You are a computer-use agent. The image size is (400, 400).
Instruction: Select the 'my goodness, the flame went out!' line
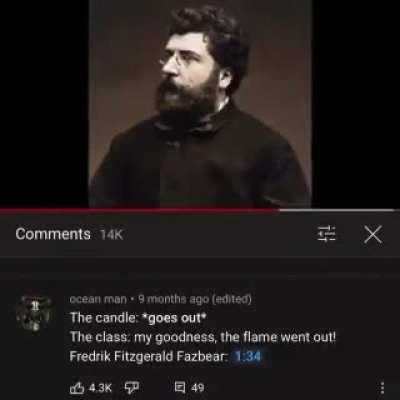pyautogui.click(x=235, y=337)
